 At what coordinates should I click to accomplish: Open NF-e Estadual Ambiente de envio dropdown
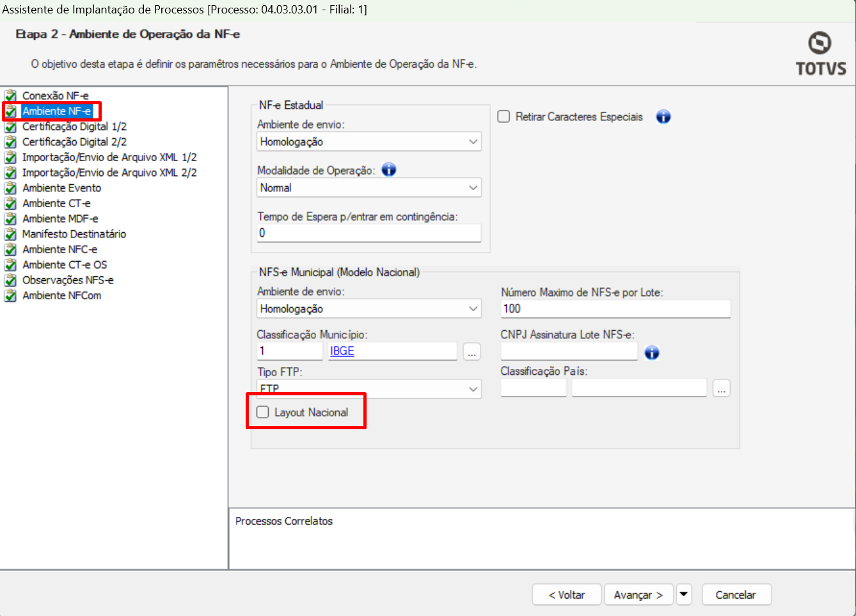click(369, 141)
